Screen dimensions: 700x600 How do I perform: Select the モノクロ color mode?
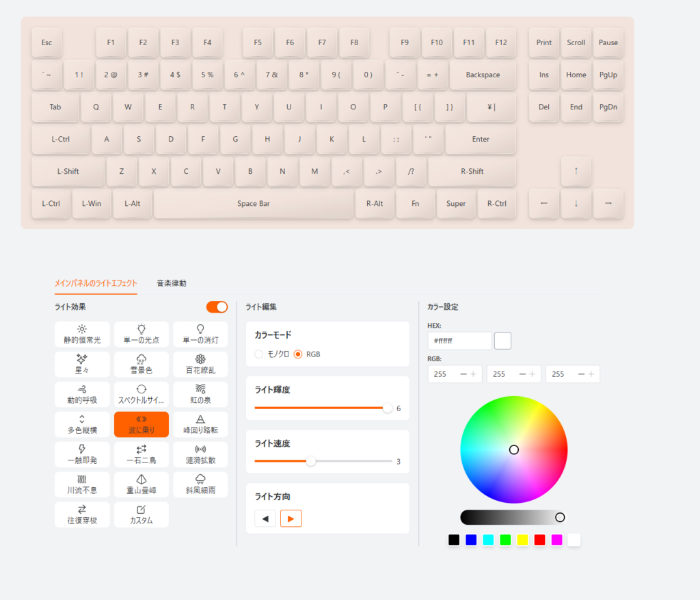click(259, 354)
